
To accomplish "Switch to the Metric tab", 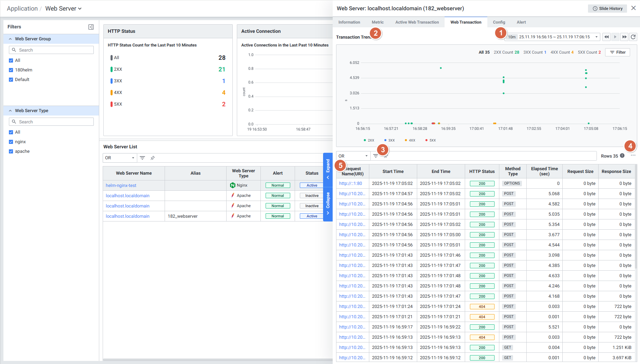I will [377, 22].
